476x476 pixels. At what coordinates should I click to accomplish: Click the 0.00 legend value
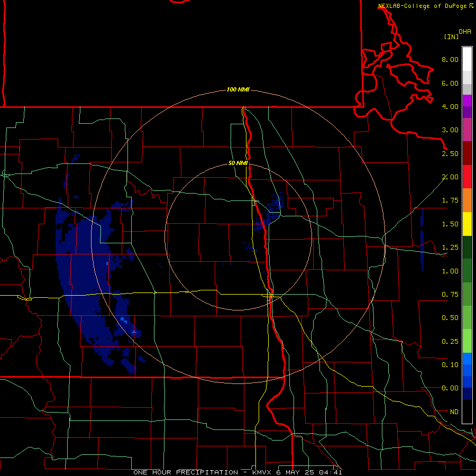click(x=450, y=388)
